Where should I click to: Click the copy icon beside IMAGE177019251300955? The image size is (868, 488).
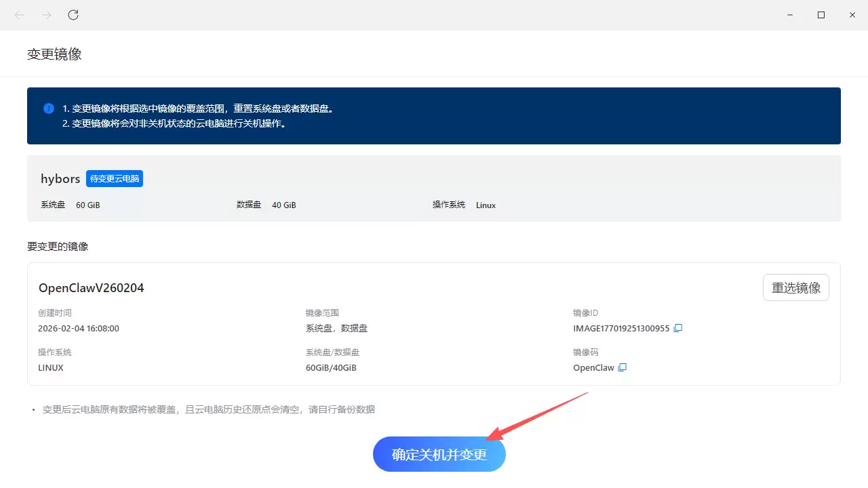pos(678,328)
